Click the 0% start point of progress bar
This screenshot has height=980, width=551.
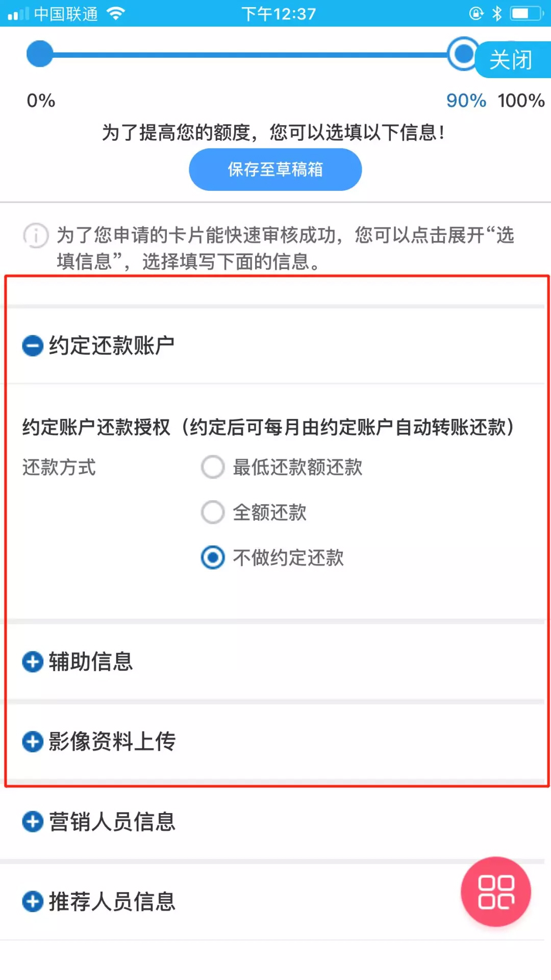(x=40, y=54)
